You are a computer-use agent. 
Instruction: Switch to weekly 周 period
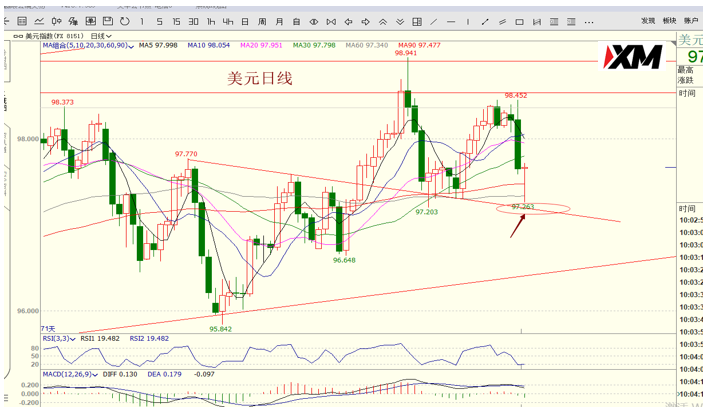point(262,21)
